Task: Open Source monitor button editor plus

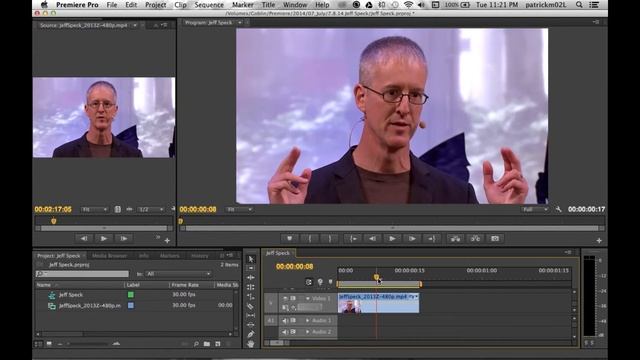Action: (x=167, y=240)
